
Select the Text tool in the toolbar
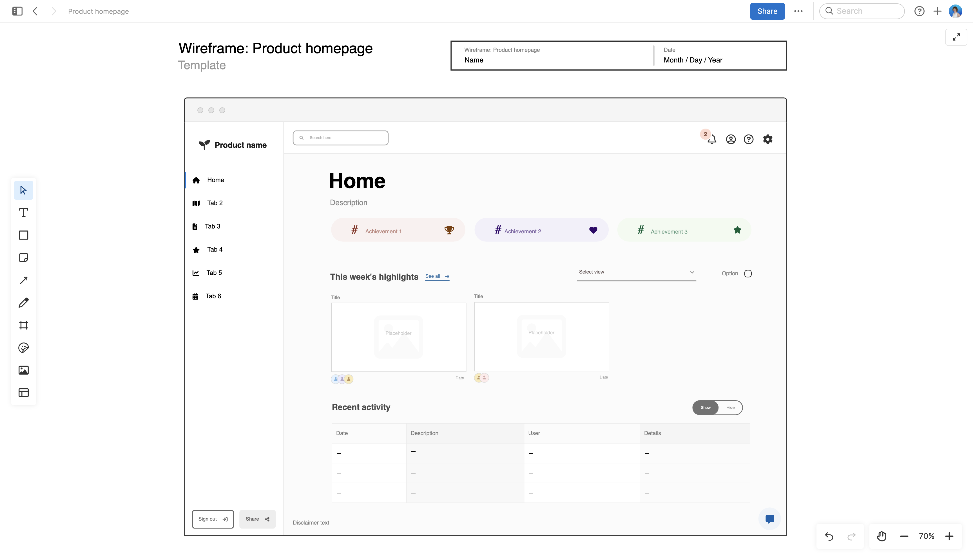click(x=23, y=212)
